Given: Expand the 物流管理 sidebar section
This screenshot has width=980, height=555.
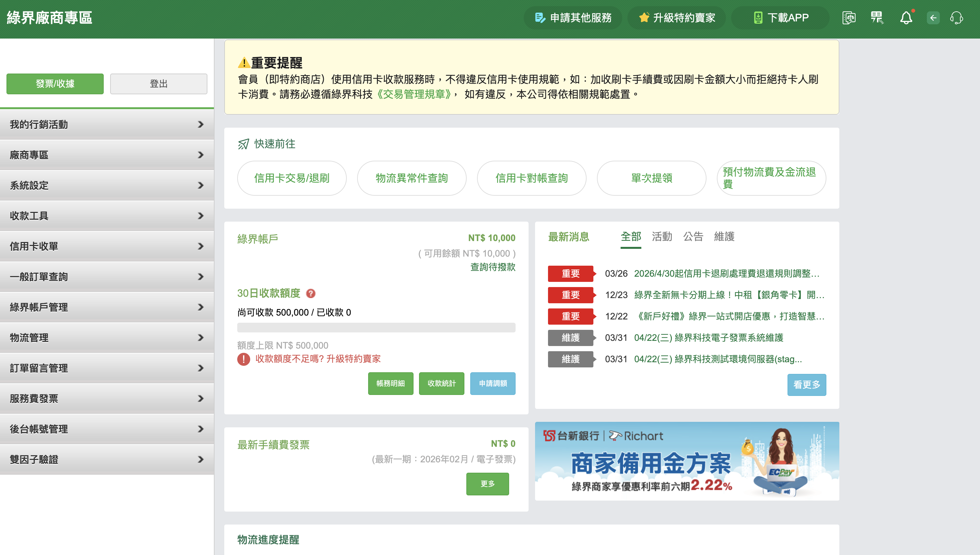Looking at the screenshot, I should pyautogui.click(x=107, y=337).
